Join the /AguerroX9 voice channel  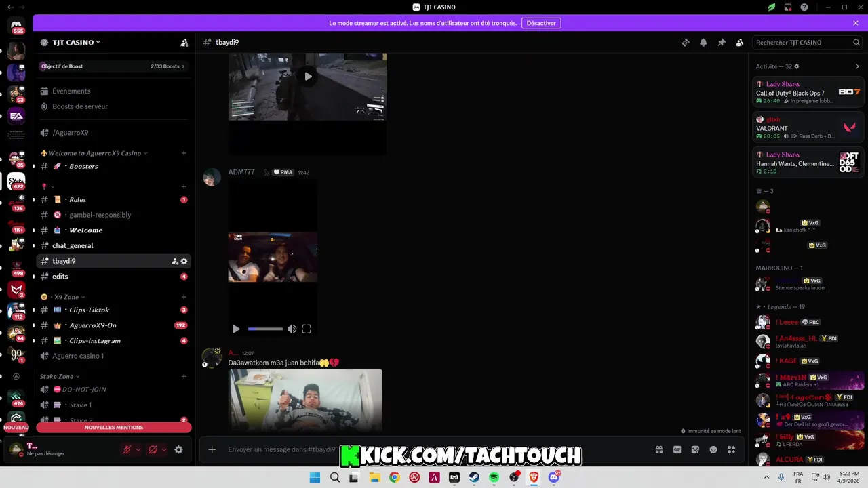coord(113,133)
